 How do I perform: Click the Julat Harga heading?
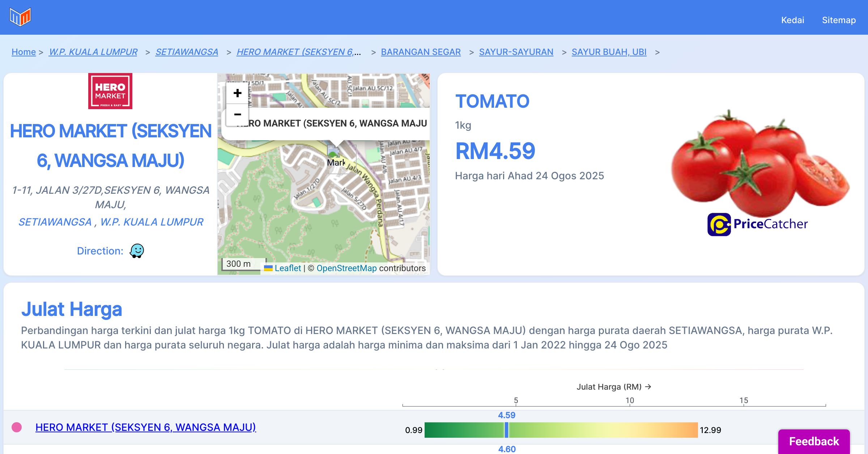72,309
